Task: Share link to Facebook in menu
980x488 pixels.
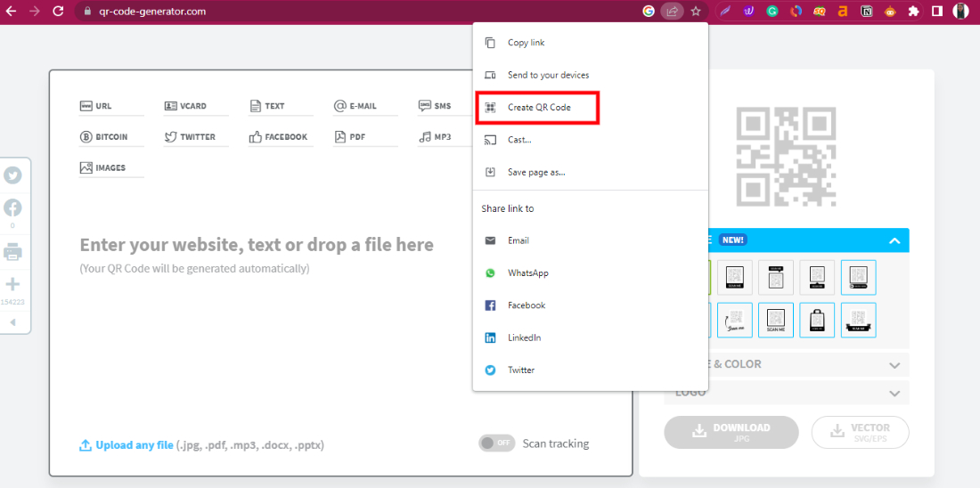Action: click(590, 305)
